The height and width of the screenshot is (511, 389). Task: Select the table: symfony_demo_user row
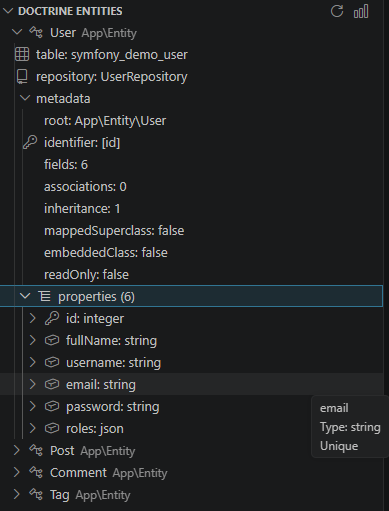tap(112, 55)
